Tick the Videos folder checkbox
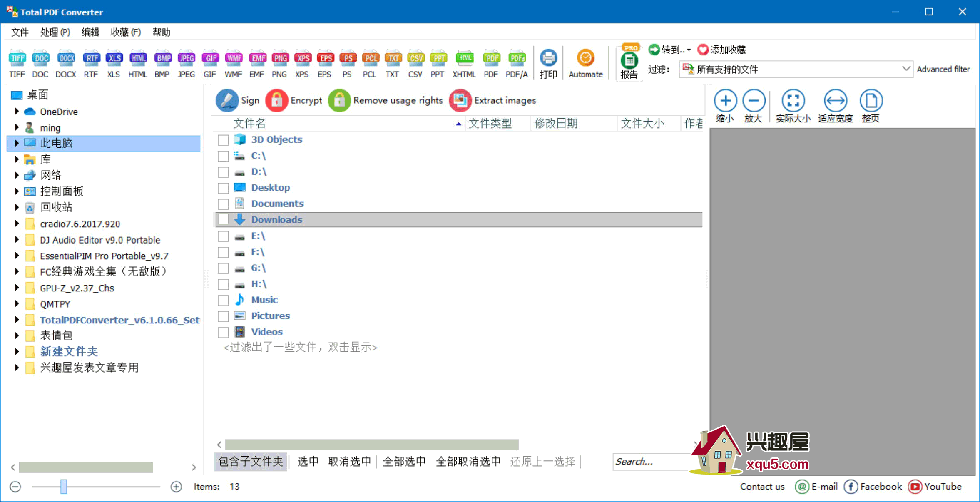Image resolution: width=980 pixels, height=502 pixels. tap(223, 332)
